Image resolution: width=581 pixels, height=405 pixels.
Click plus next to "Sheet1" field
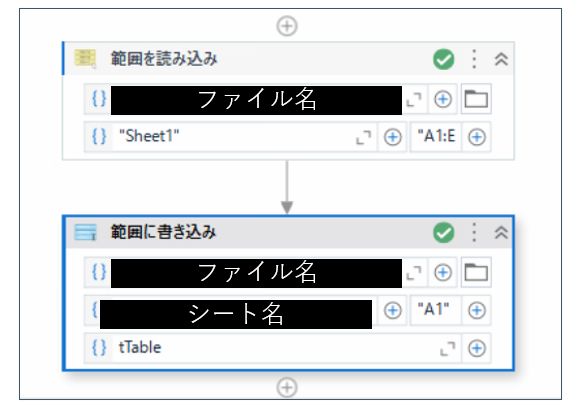392,137
